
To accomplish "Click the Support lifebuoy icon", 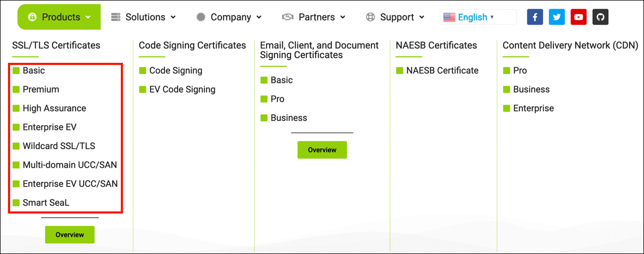I will click(x=370, y=17).
